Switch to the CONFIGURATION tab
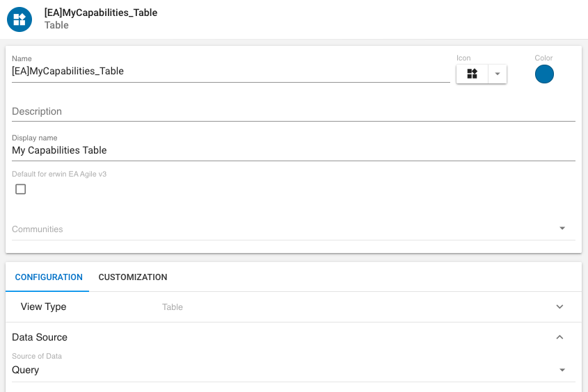This screenshot has height=392, width=588. tap(49, 277)
